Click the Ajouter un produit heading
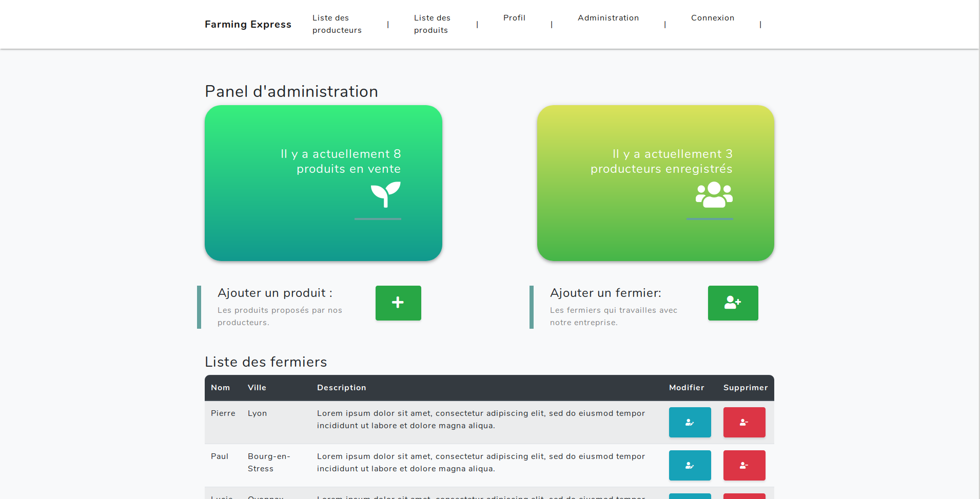This screenshot has width=980, height=499. coord(275,293)
